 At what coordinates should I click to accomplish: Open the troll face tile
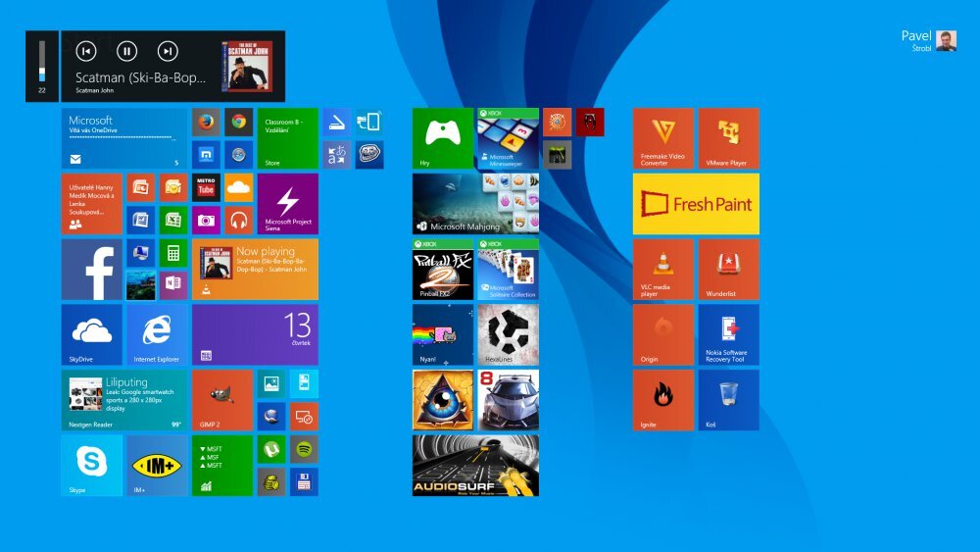tap(369, 154)
